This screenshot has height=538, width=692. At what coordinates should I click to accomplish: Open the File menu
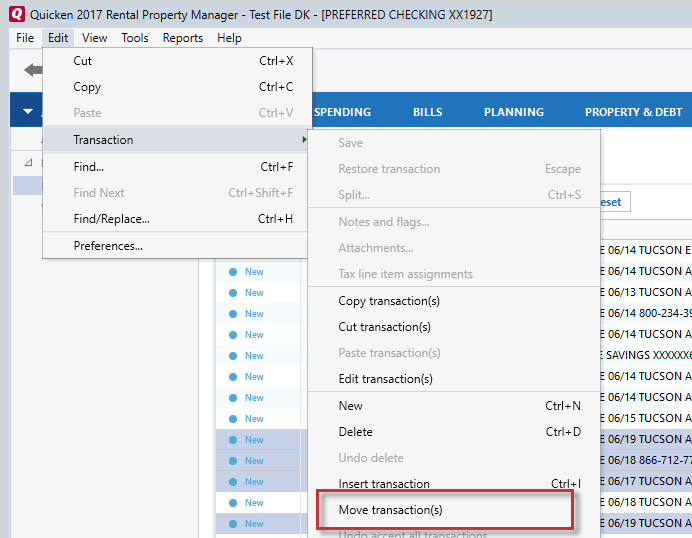pyautogui.click(x=25, y=38)
